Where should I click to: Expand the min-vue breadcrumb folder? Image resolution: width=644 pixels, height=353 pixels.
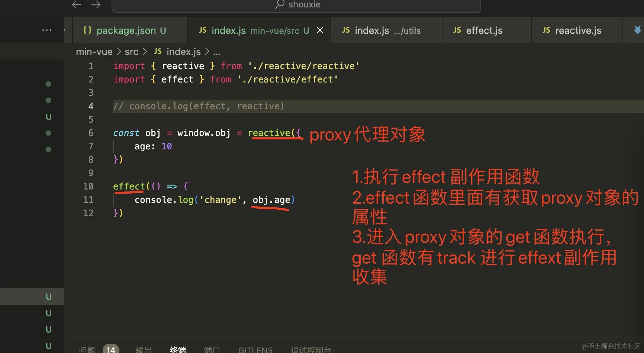(x=94, y=52)
